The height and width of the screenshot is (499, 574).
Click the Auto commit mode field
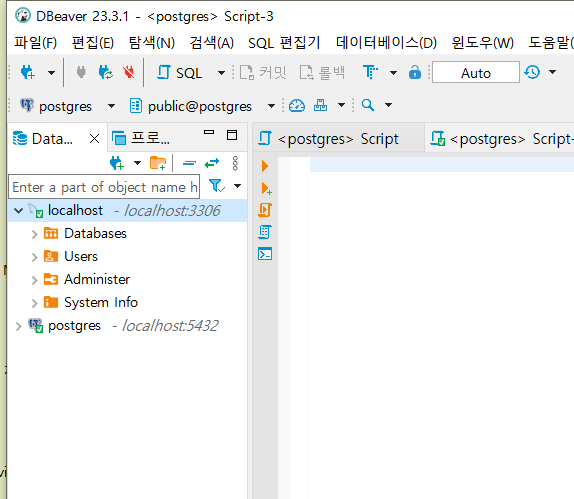476,72
